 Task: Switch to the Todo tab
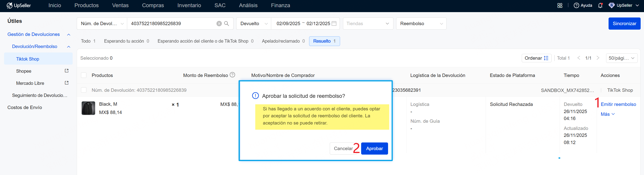click(x=88, y=41)
